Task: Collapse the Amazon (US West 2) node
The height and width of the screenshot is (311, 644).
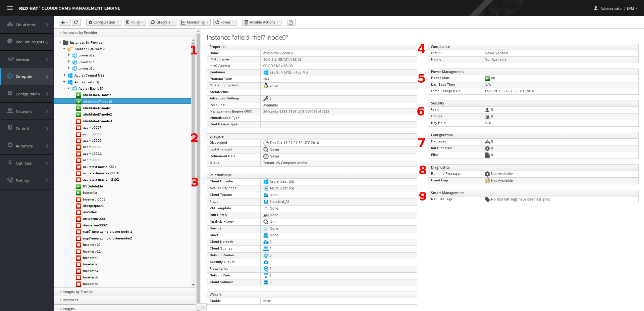Action: [x=64, y=49]
